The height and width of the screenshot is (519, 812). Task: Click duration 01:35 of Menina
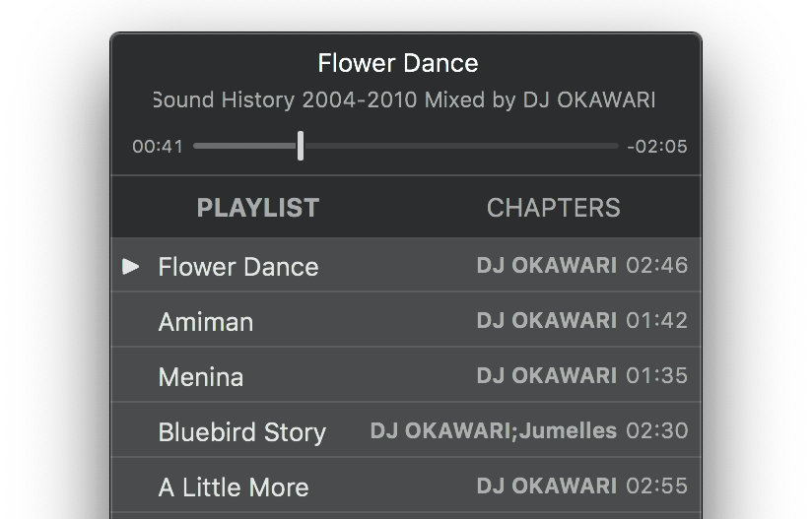click(656, 375)
